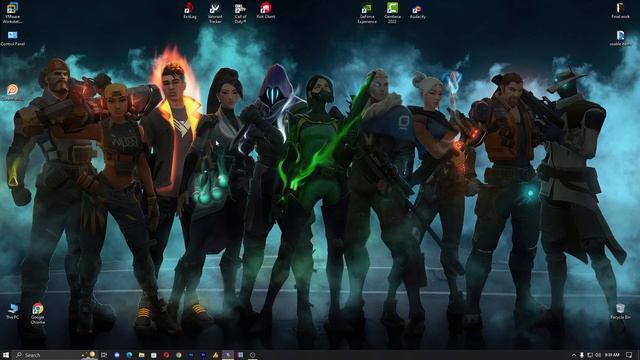Open the Control Panel desktop icon
640x360 pixels.
[x=13, y=38]
